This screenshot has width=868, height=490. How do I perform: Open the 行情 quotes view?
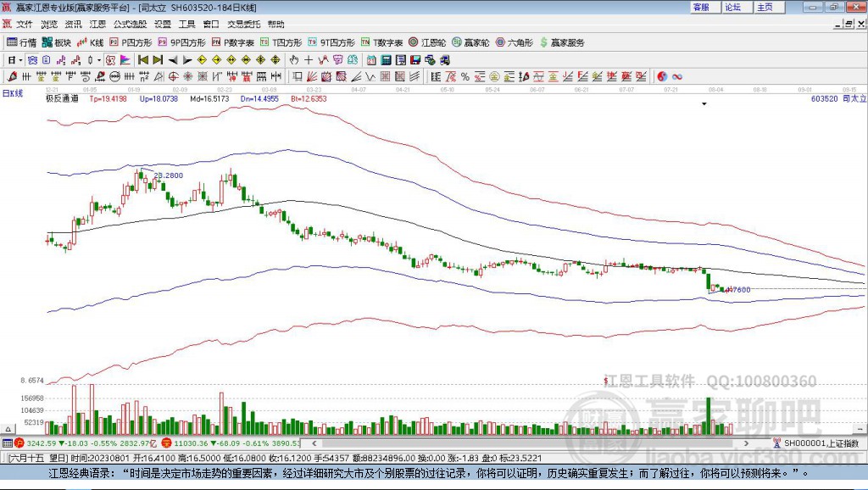pos(21,42)
